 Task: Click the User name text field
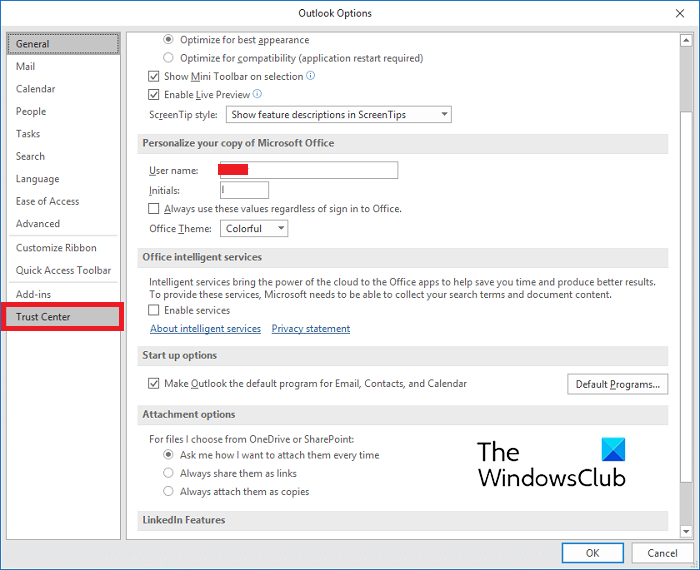click(309, 170)
